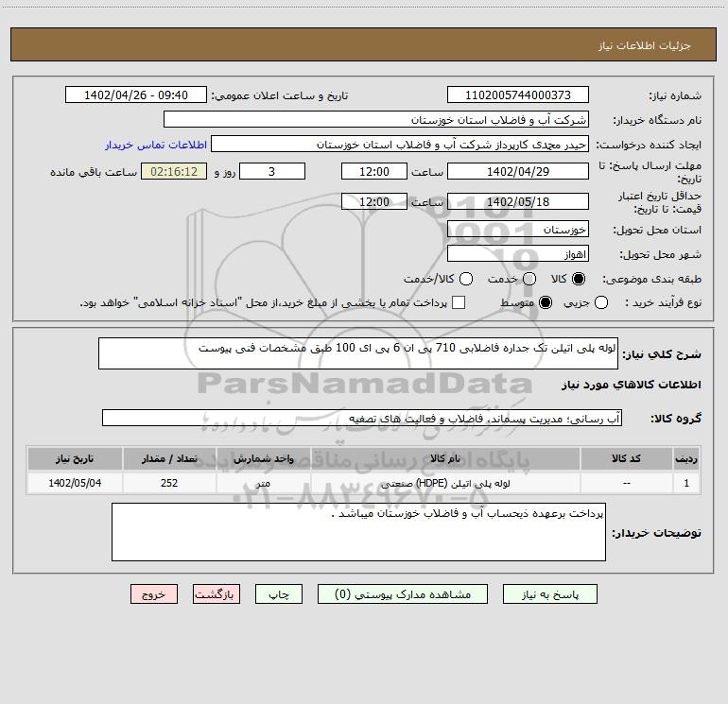Click the ردیف column header

[686, 458]
